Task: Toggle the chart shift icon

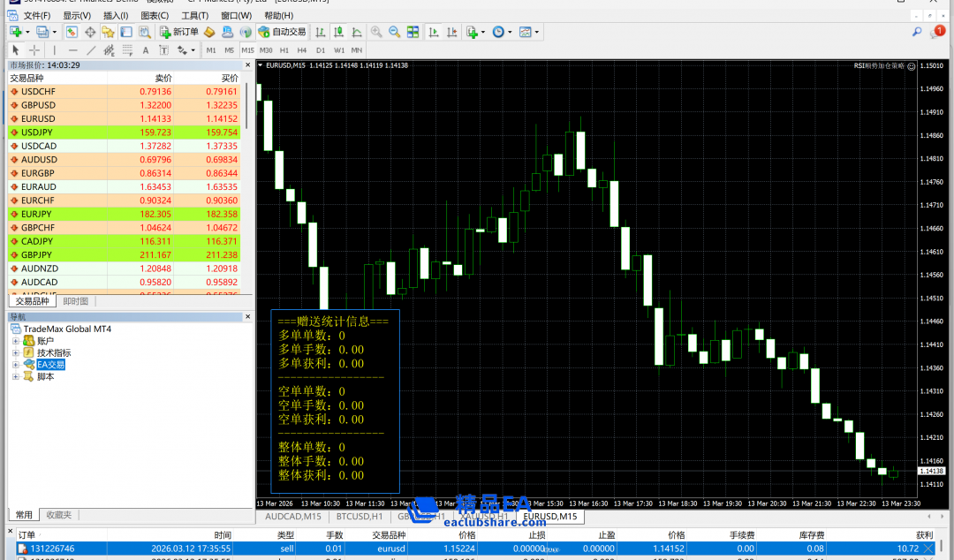Action: click(x=451, y=32)
